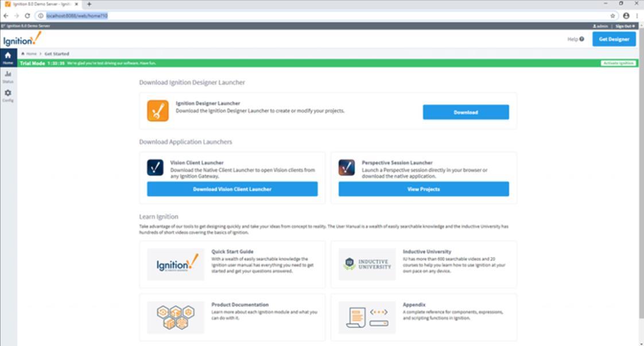Open the browser profile avatar icon
This screenshot has width=644, height=346.
pos(626,15)
